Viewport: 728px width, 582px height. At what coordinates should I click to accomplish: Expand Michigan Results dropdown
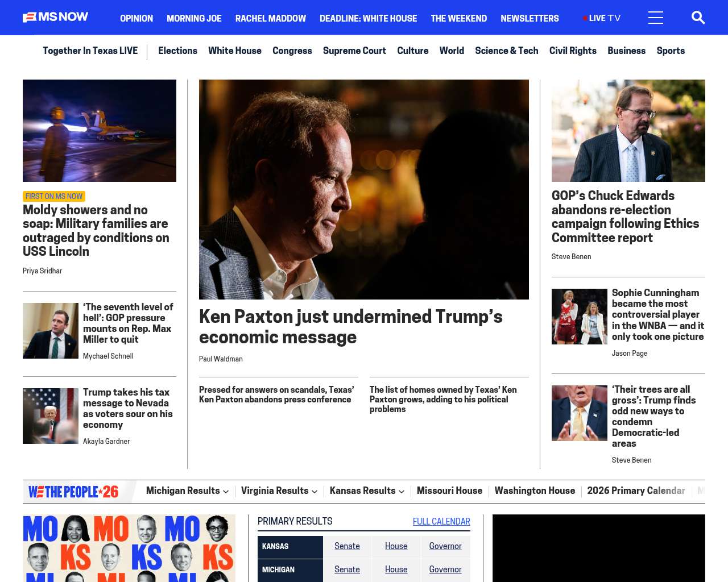(187, 491)
